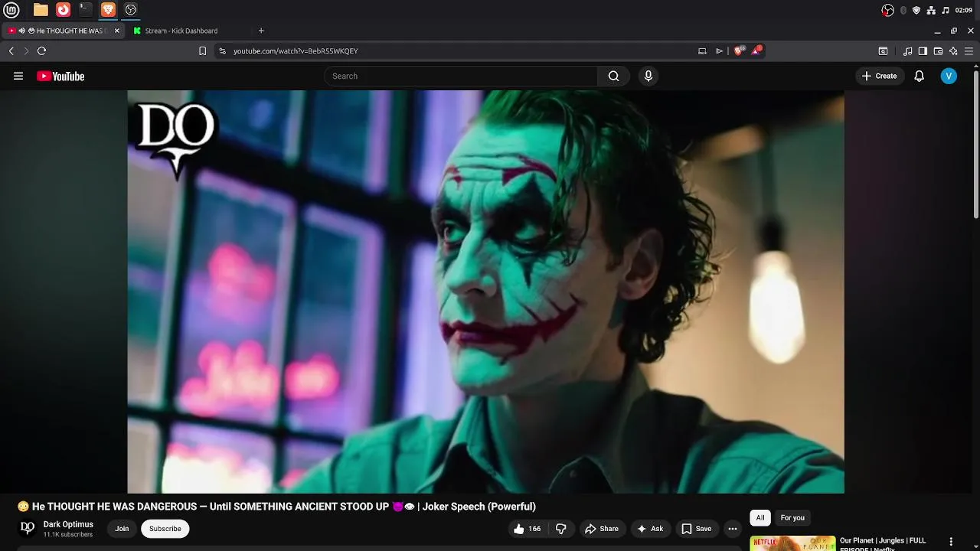Open more actions three-dot menu
The width and height of the screenshot is (980, 551).
[x=733, y=529]
